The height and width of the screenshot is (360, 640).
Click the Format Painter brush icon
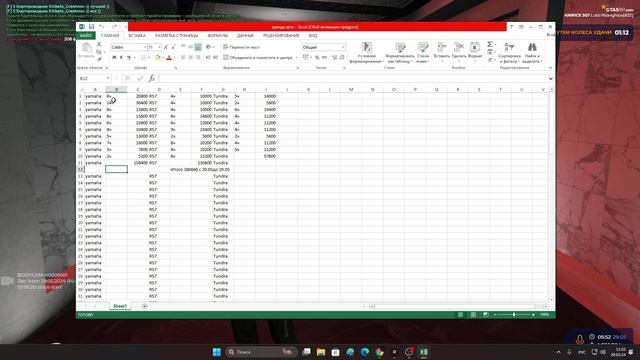click(99, 59)
